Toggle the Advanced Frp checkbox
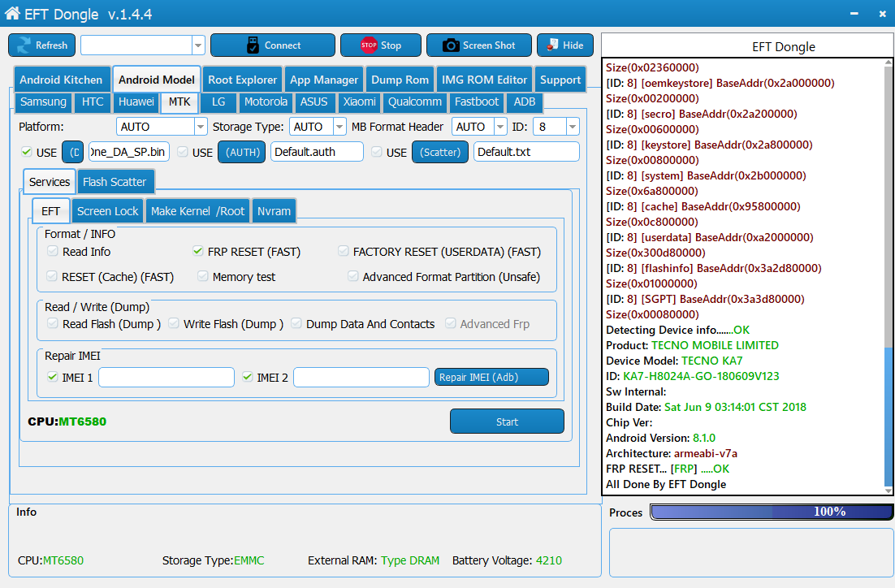 tap(451, 324)
